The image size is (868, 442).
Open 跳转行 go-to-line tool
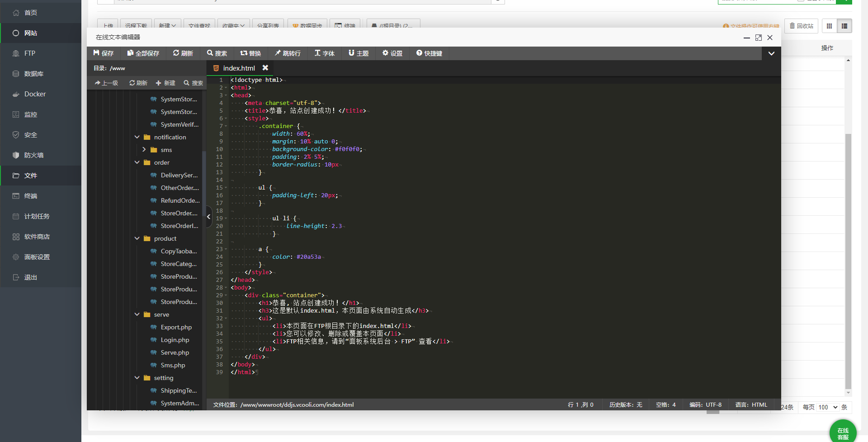click(x=288, y=53)
